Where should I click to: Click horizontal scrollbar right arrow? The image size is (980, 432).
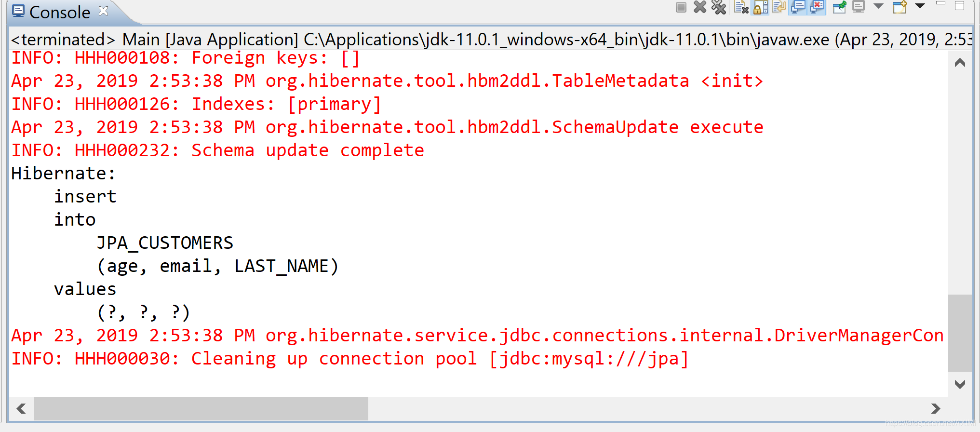(936, 409)
